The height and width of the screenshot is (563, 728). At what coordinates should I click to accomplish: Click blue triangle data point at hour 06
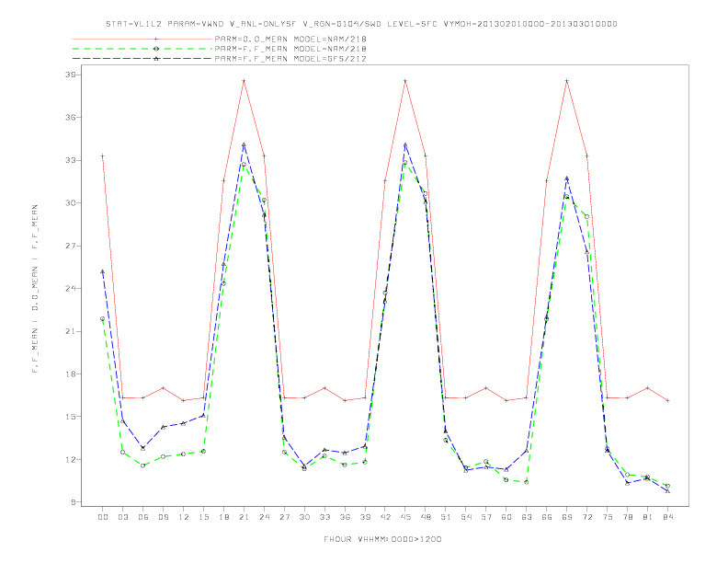[x=143, y=448]
